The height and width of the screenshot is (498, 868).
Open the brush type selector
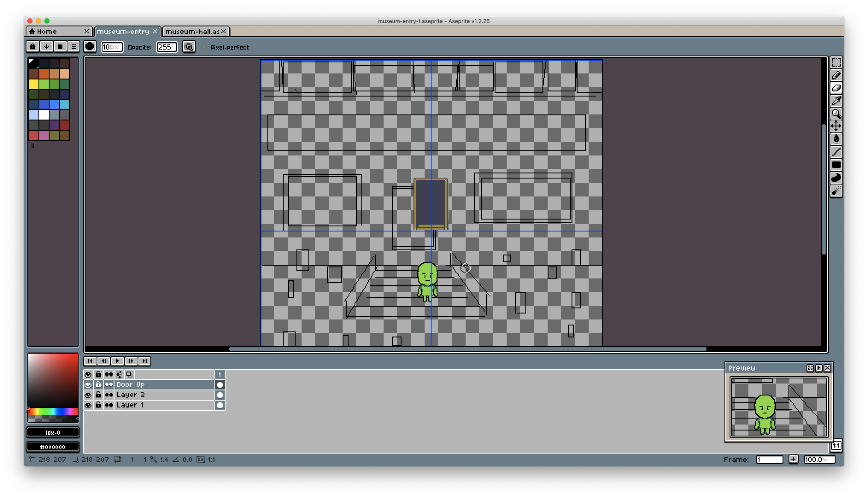90,47
